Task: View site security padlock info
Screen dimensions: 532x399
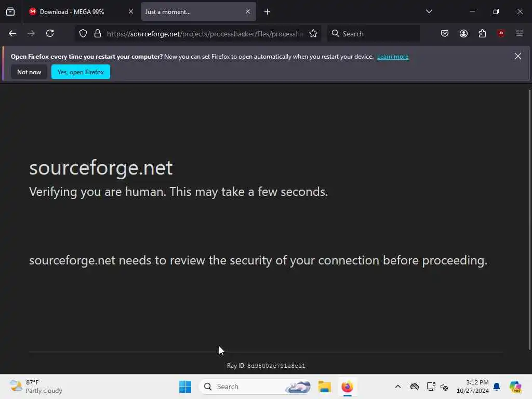Action: point(98,34)
